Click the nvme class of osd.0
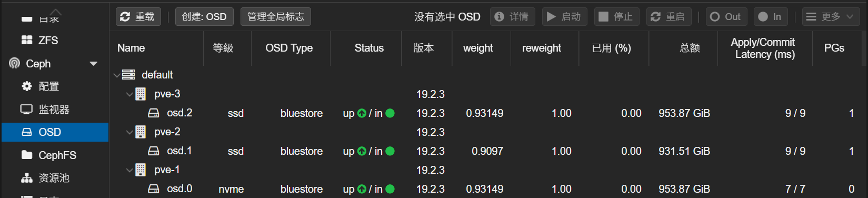868x198 pixels. click(x=231, y=189)
